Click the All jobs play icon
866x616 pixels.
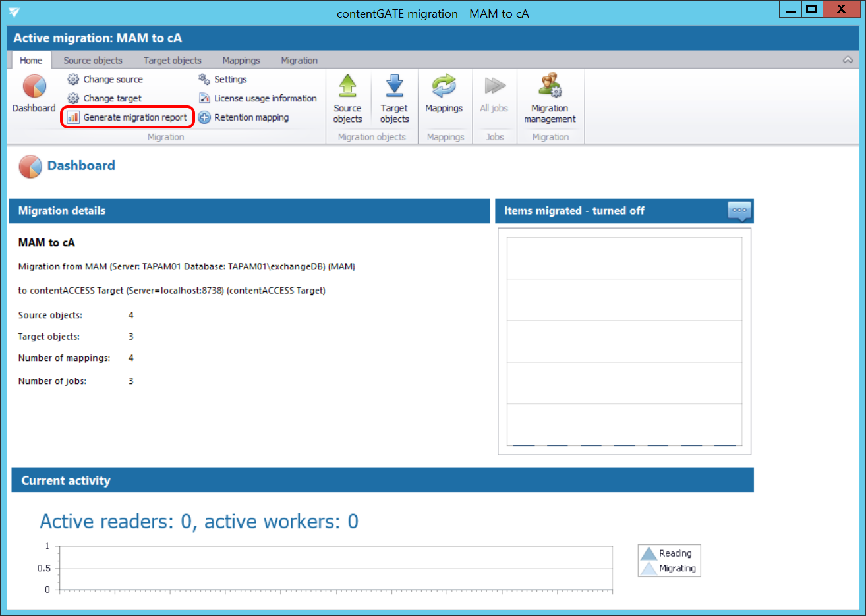(x=494, y=87)
